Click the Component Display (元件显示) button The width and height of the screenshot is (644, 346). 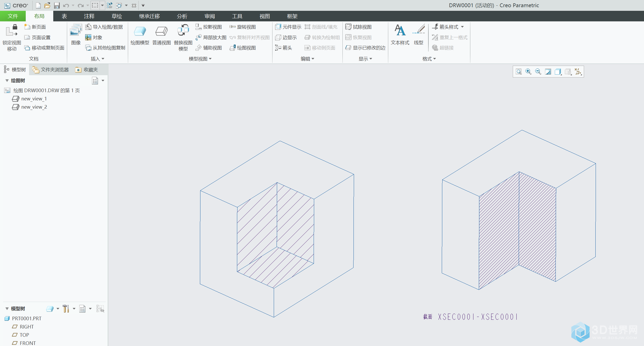pyautogui.click(x=288, y=27)
